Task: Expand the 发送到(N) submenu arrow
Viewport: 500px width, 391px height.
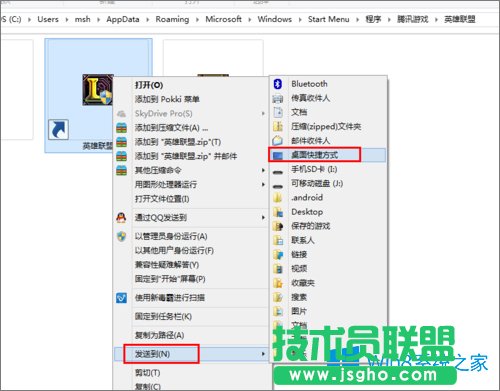Action: tap(263, 354)
